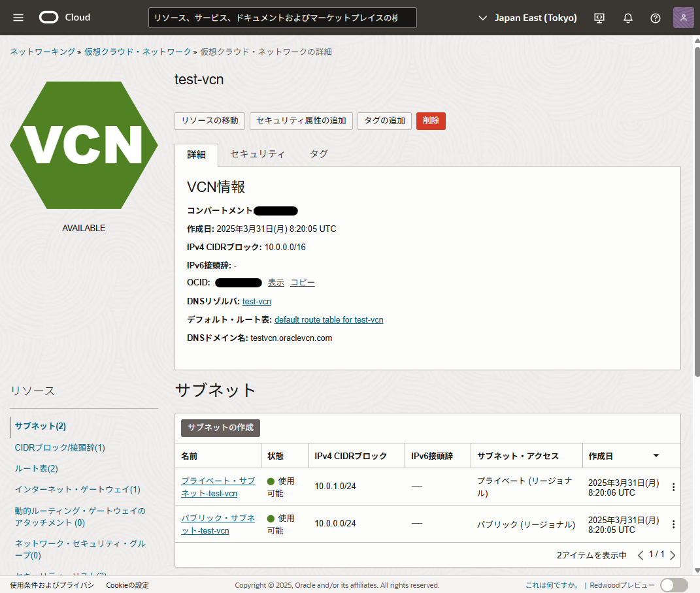Select the 詳細 tab

(x=197, y=154)
